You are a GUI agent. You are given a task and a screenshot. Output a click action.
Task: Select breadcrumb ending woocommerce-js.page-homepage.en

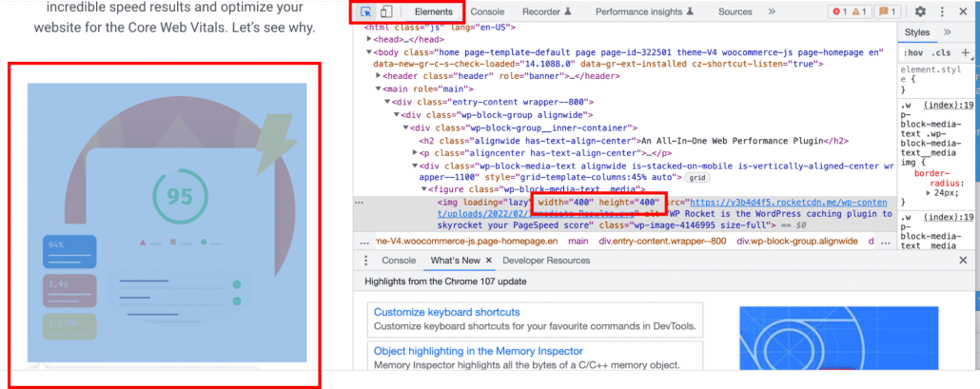coord(467,241)
